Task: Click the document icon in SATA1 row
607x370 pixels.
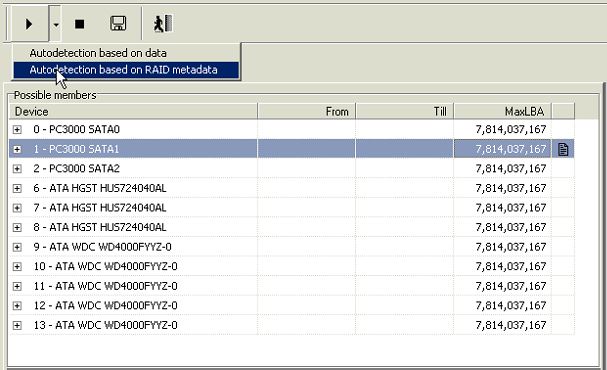Action: [x=563, y=149]
